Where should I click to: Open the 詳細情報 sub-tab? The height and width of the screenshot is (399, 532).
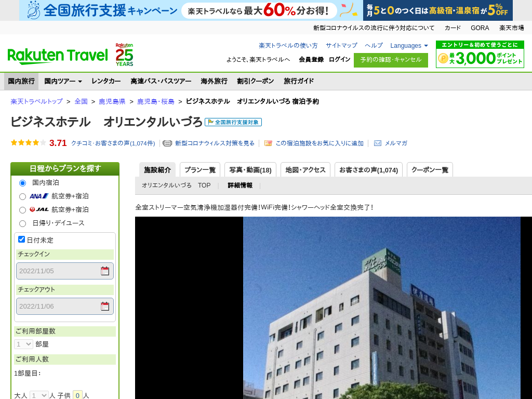[x=240, y=185]
